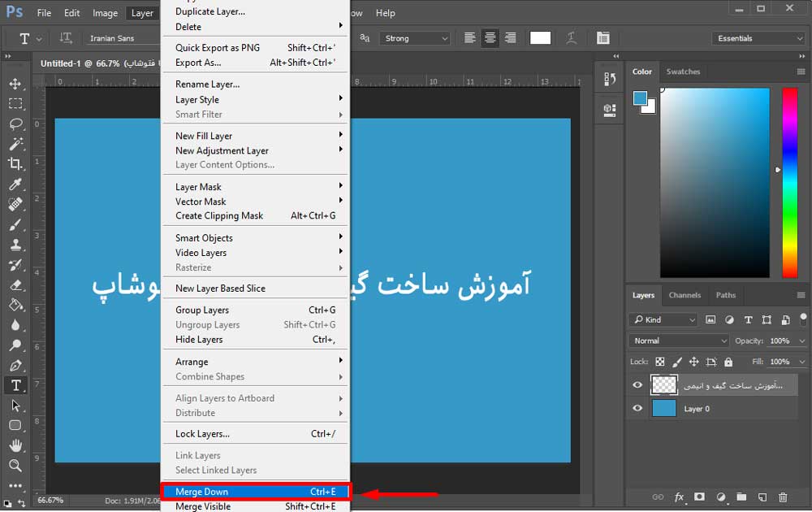The width and height of the screenshot is (812, 512).
Task: Select the Lasso tool
Action: click(15, 124)
